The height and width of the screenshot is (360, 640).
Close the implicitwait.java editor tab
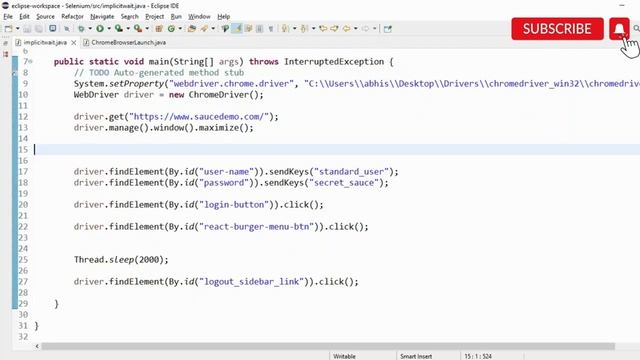(73, 42)
